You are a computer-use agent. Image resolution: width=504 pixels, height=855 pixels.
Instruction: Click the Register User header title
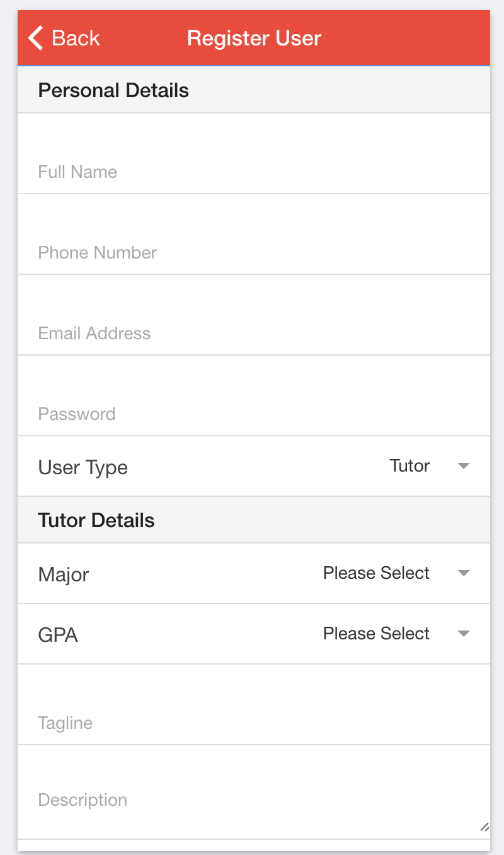point(254,38)
